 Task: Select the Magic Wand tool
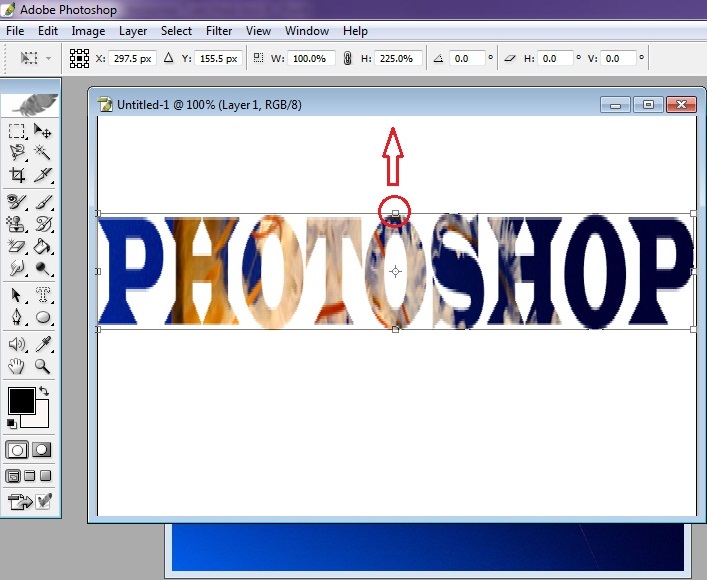pos(43,153)
